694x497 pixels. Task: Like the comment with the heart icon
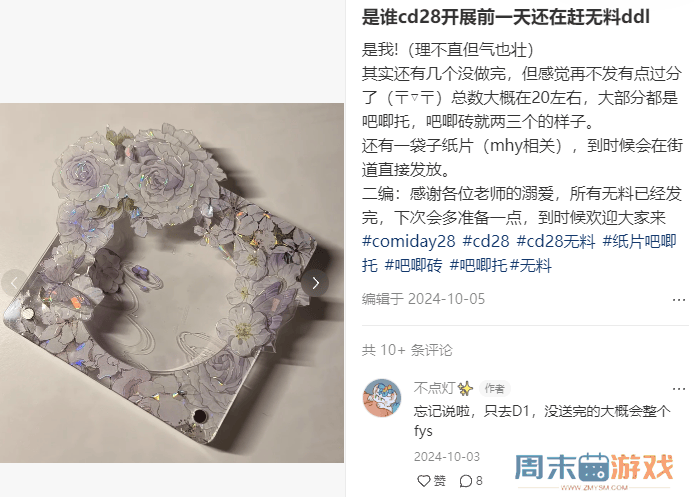[x=424, y=481]
